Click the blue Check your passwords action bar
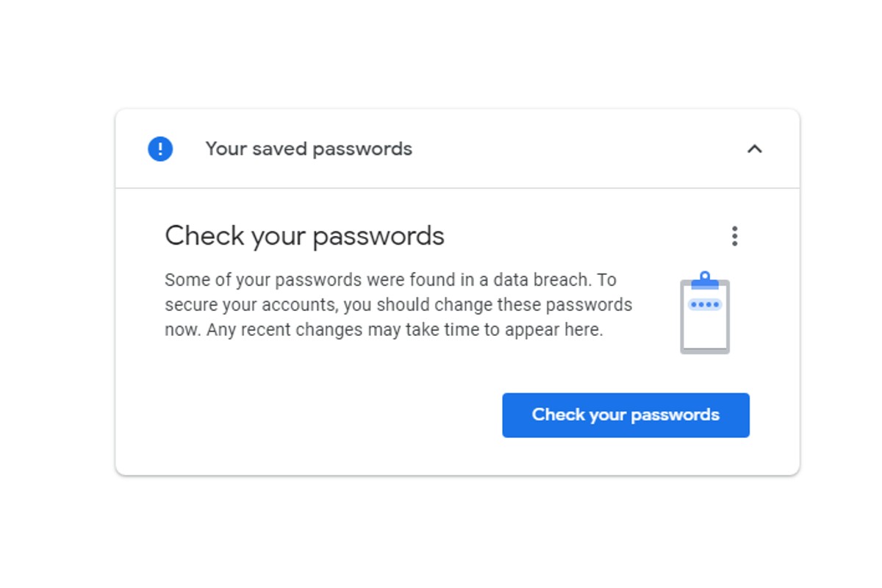The width and height of the screenshot is (882, 588). [x=625, y=415]
